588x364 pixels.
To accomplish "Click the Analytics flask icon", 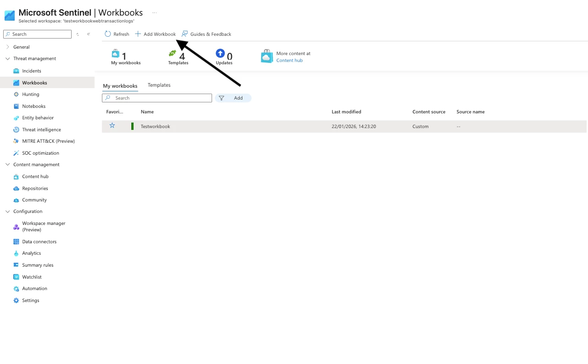I will point(16,253).
